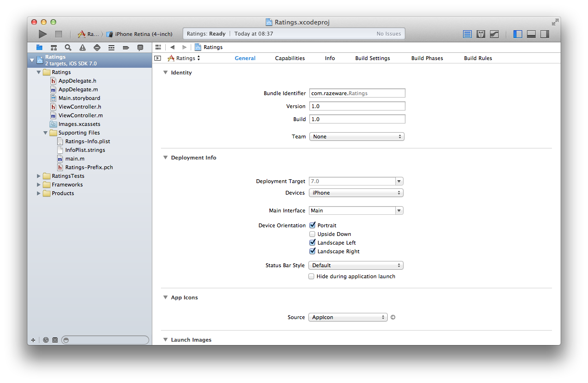Uncheck the Portrait orientation
Image resolution: width=588 pixels, height=383 pixels.
(x=312, y=225)
